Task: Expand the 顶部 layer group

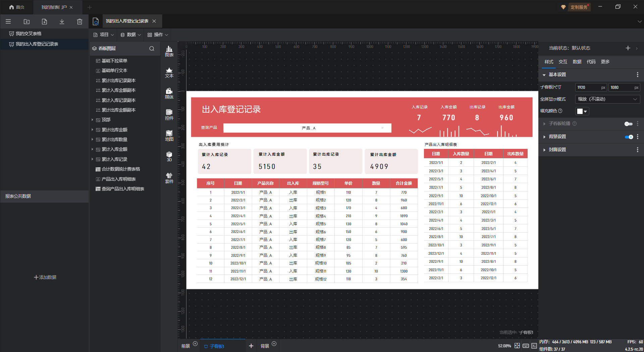Action: pyautogui.click(x=93, y=120)
